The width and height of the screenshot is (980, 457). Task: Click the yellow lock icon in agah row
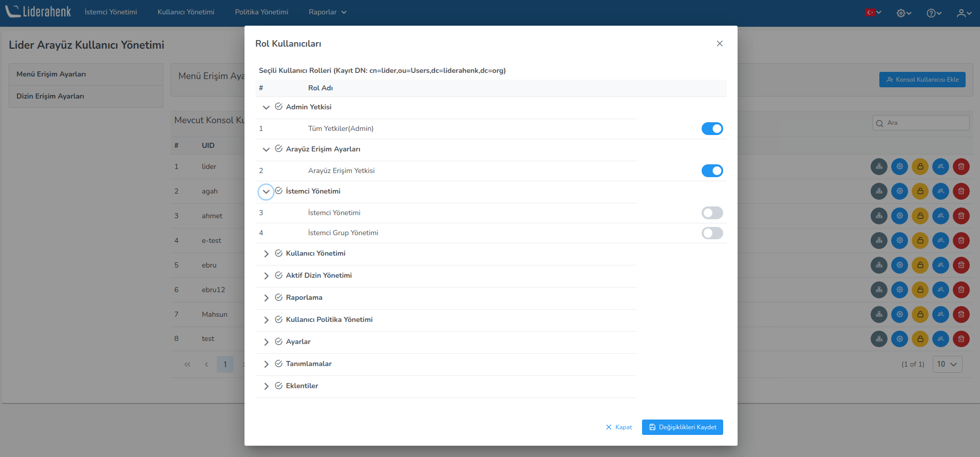[920, 191]
